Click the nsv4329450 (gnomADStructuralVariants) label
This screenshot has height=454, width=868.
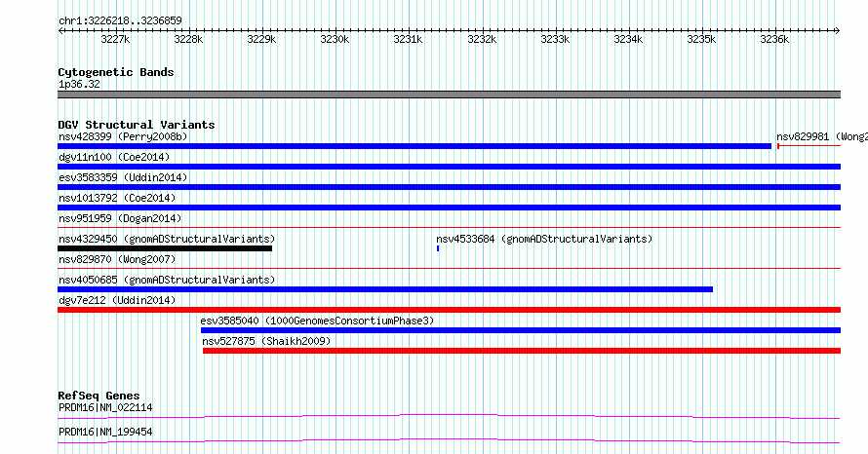pos(167,239)
